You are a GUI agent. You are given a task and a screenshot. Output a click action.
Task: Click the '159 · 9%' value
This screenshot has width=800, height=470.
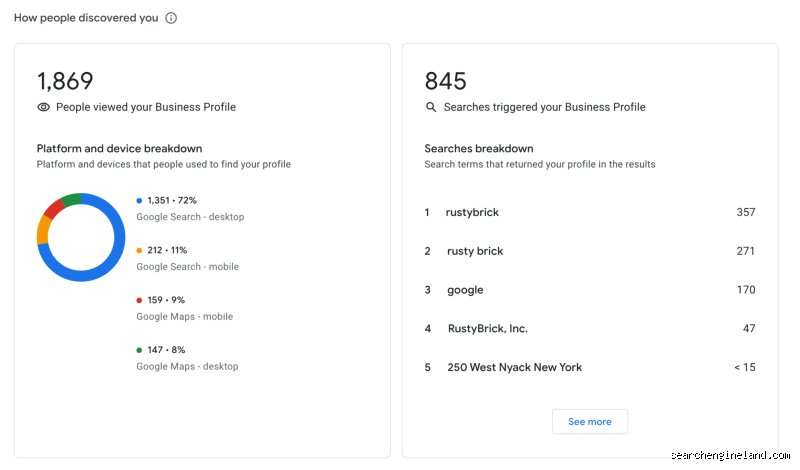coord(166,300)
